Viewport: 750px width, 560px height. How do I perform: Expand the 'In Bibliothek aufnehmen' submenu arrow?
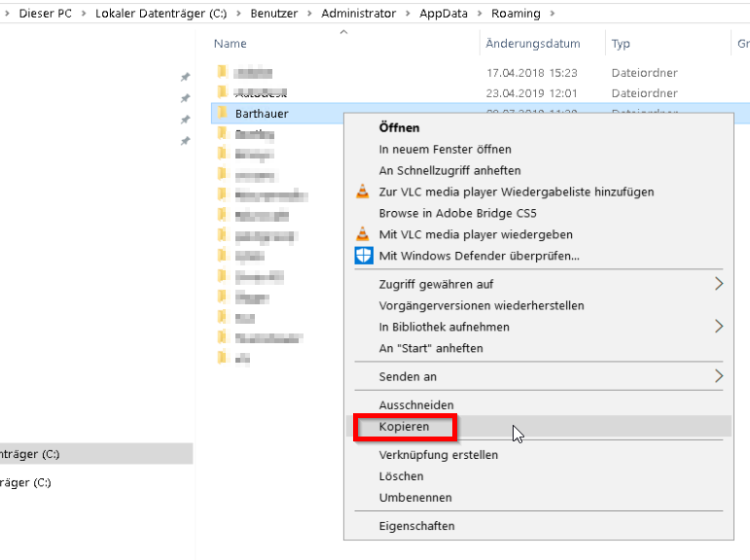719,327
